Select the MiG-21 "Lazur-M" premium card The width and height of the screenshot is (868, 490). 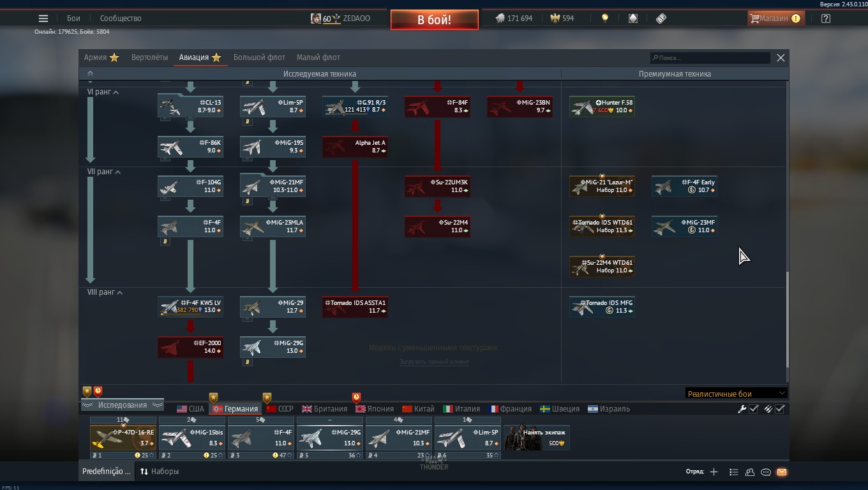(602, 186)
